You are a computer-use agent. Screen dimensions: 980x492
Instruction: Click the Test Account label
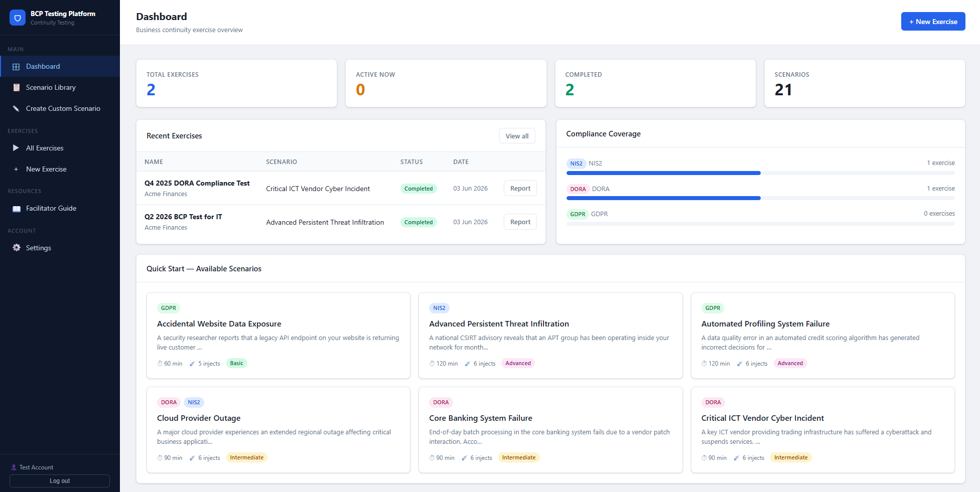[36, 467]
